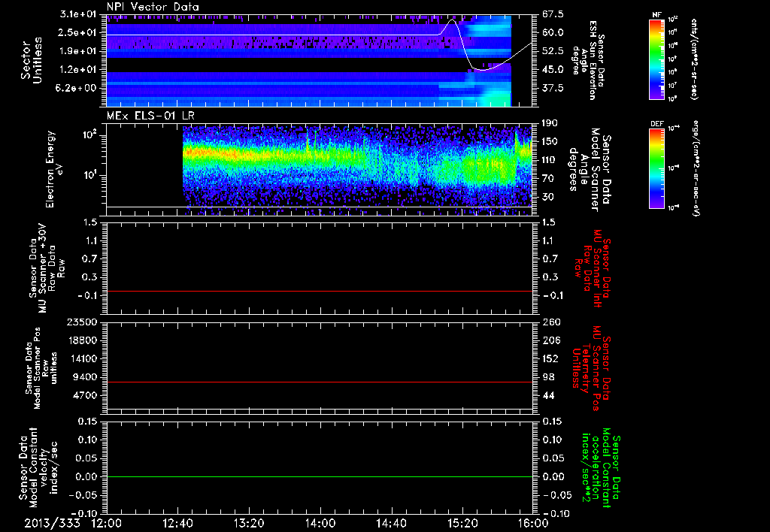Click the 'cnts/(cm**2-sr-sec)' color bar unit label
This screenshot has width=770, height=532.
[694, 59]
